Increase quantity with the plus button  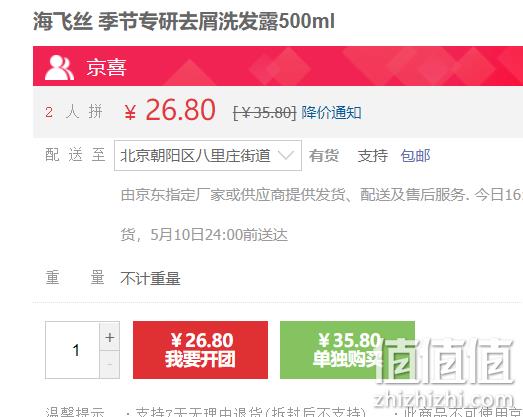[109, 337]
